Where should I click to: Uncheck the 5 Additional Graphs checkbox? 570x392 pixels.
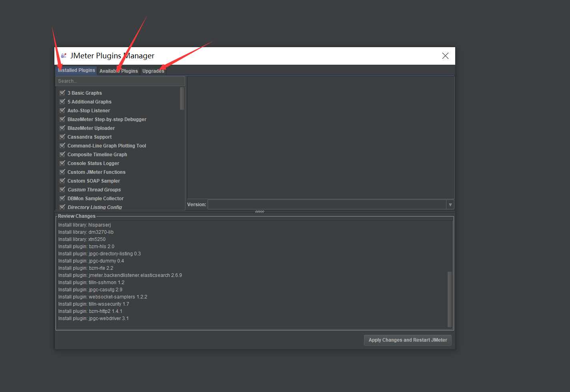point(62,101)
